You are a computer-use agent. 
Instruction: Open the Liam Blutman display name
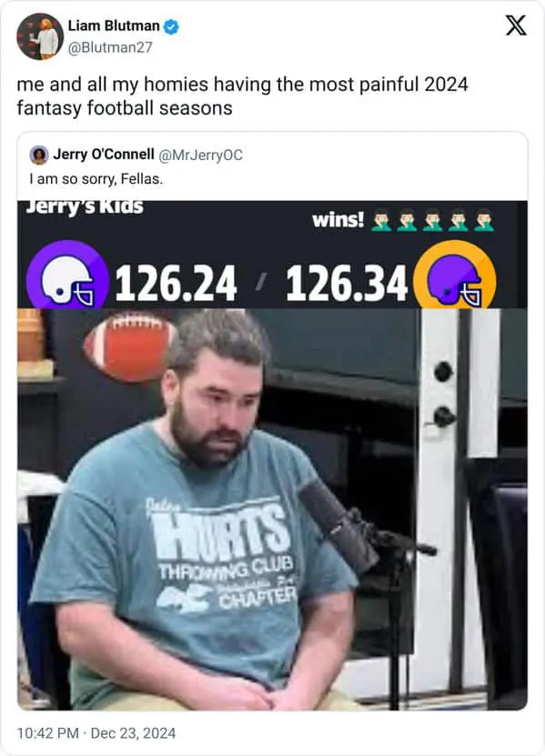click(114, 26)
